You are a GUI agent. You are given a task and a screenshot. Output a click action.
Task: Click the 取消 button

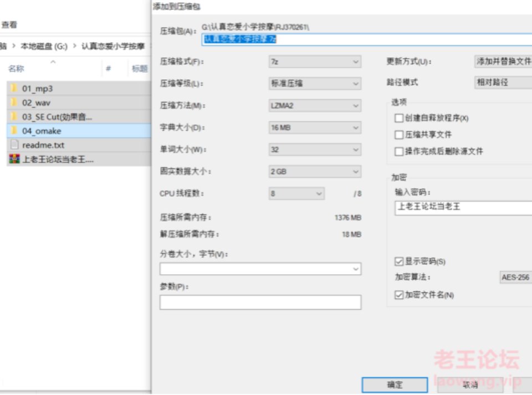[x=470, y=385]
